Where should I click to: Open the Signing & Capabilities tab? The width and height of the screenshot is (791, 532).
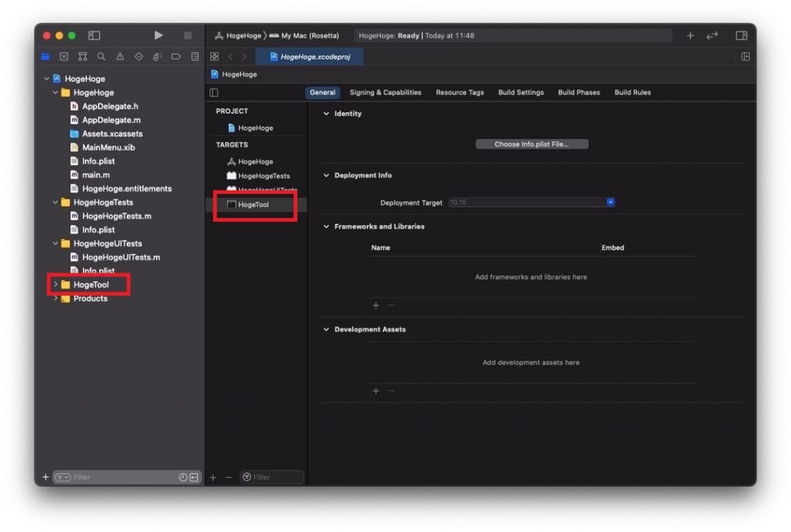pyautogui.click(x=385, y=93)
